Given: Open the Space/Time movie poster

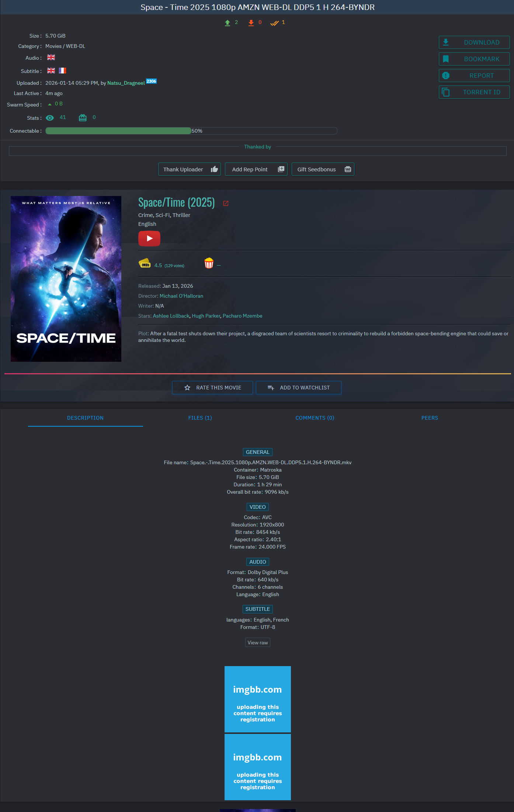Looking at the screenshot, I should click(x=66, y=279).
